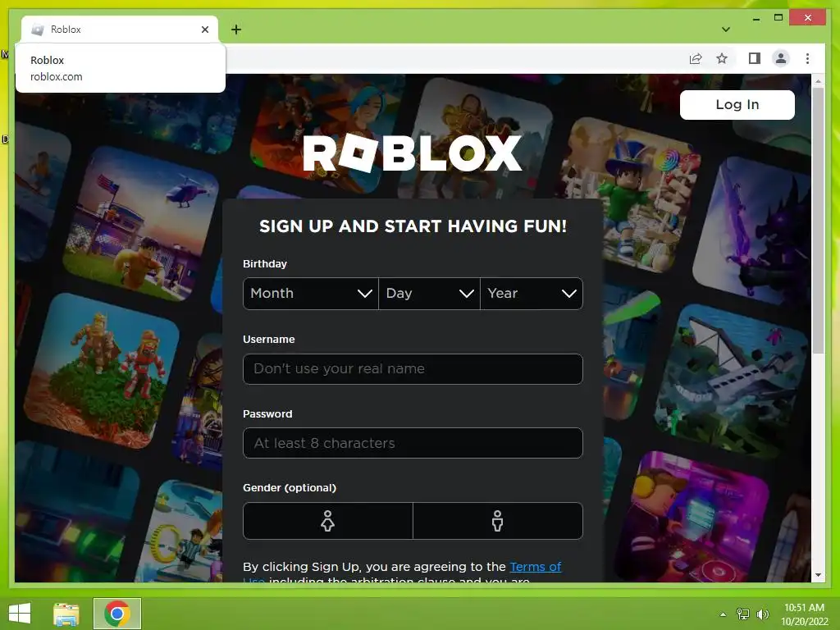Expand the Month birthday dropdown

point(311,294)
